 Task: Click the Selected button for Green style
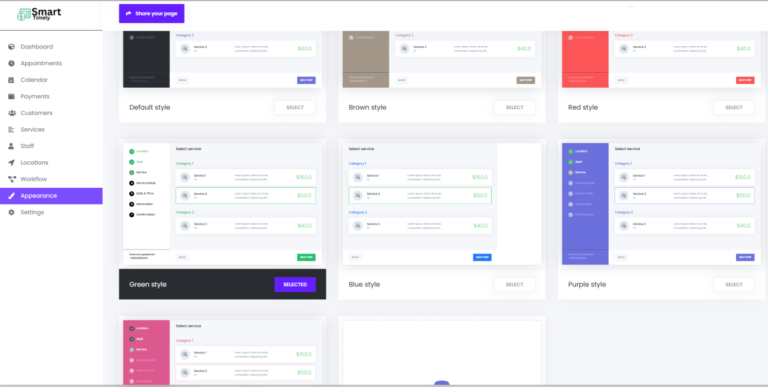(295, 285)
